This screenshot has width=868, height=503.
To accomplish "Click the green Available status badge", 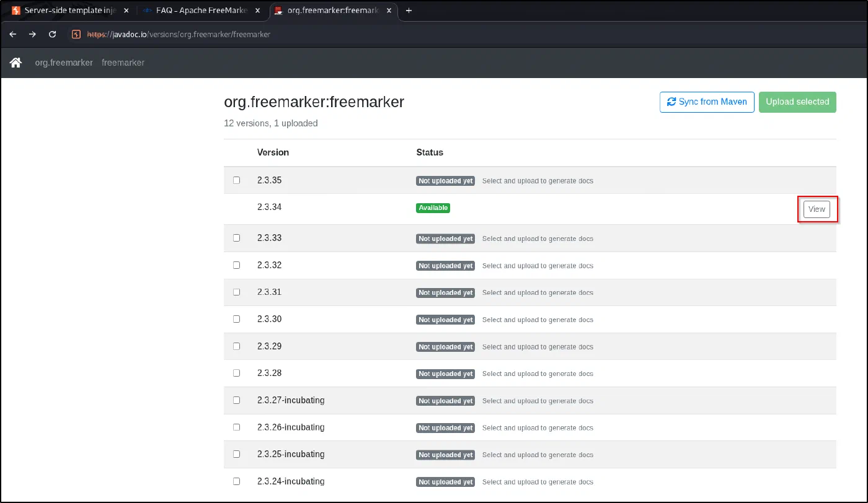I will 433,208.
